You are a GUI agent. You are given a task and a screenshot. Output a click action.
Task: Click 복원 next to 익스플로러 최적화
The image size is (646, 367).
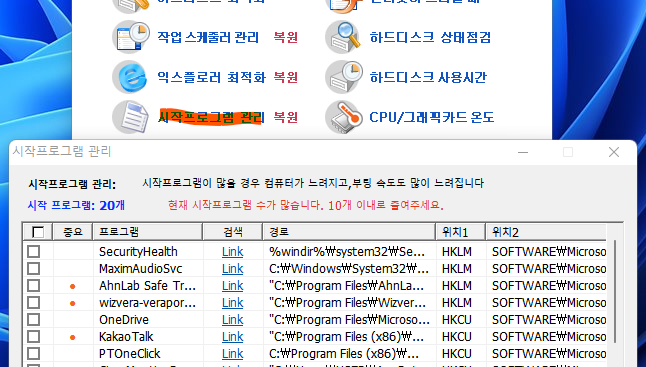(x=286, y=77)
